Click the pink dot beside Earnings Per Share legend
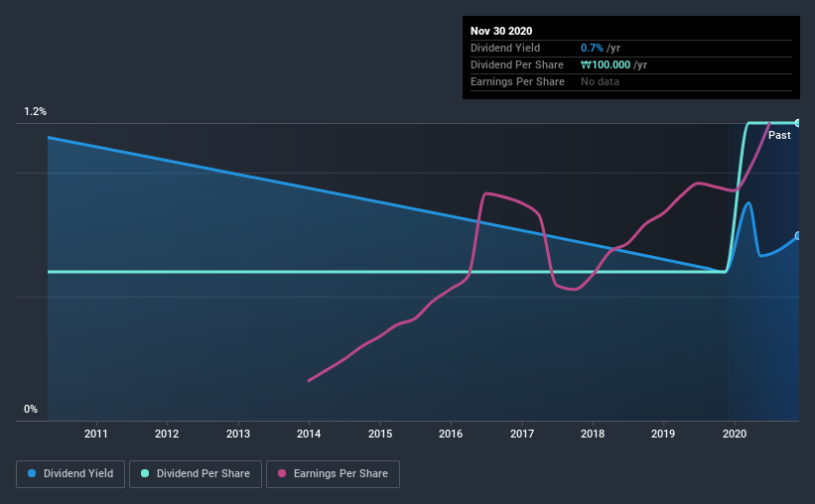The image size is (815, 504). coord(281,474)
